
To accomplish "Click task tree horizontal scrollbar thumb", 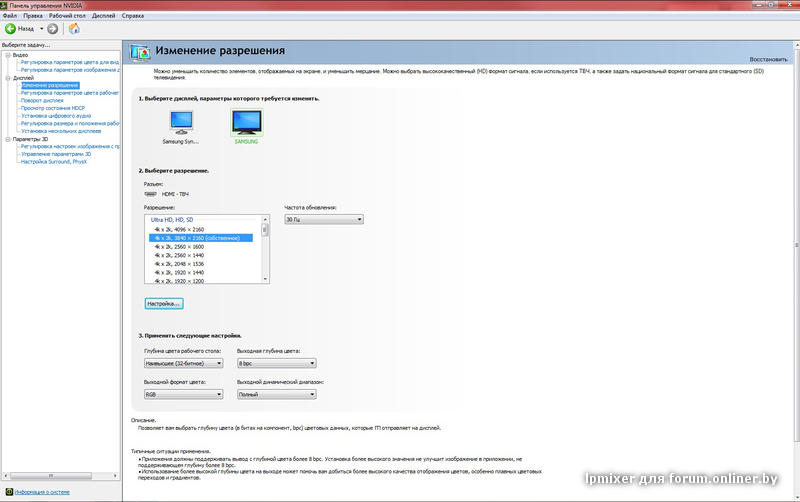I will tap(51, 475).
